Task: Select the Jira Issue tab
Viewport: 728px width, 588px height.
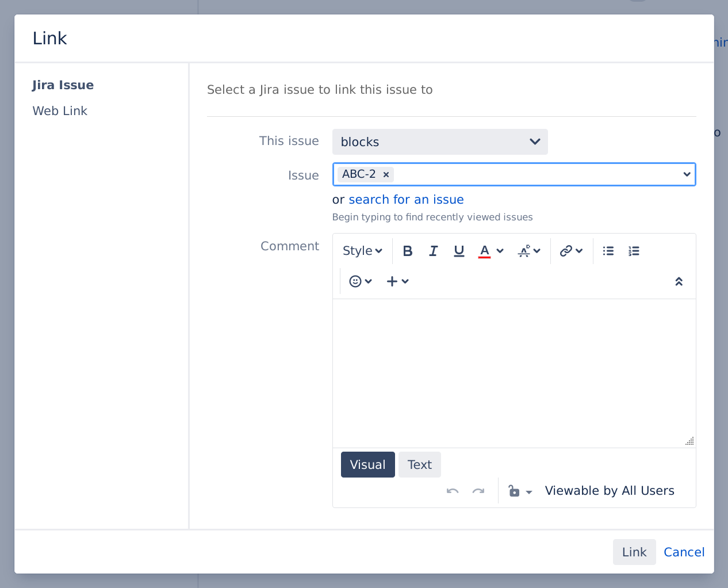Action: pos(63,85)
